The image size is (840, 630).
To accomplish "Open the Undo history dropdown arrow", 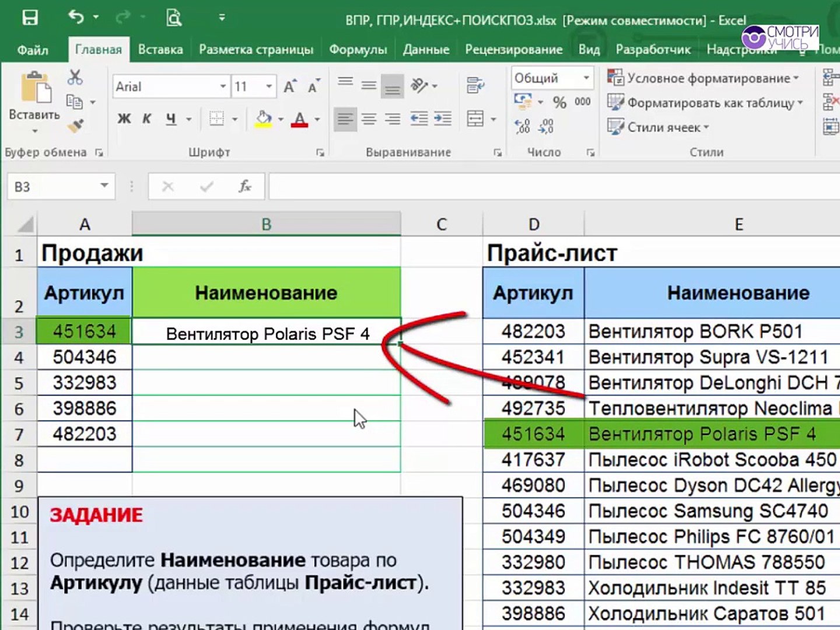I will click(96, 17).
